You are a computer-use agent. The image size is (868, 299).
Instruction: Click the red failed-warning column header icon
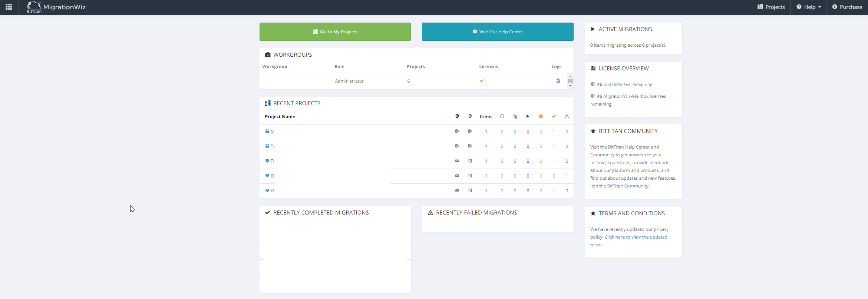pyautogui.click(x=567, y=116)
